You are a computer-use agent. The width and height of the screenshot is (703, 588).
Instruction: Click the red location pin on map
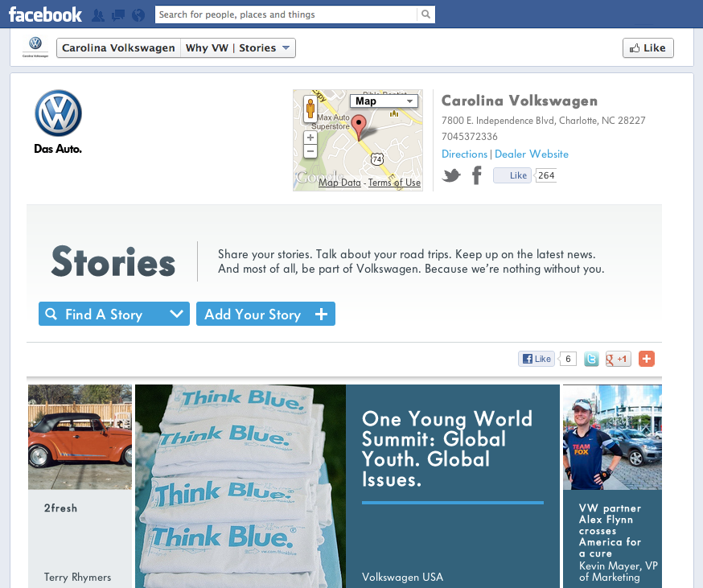pos(358,127)
